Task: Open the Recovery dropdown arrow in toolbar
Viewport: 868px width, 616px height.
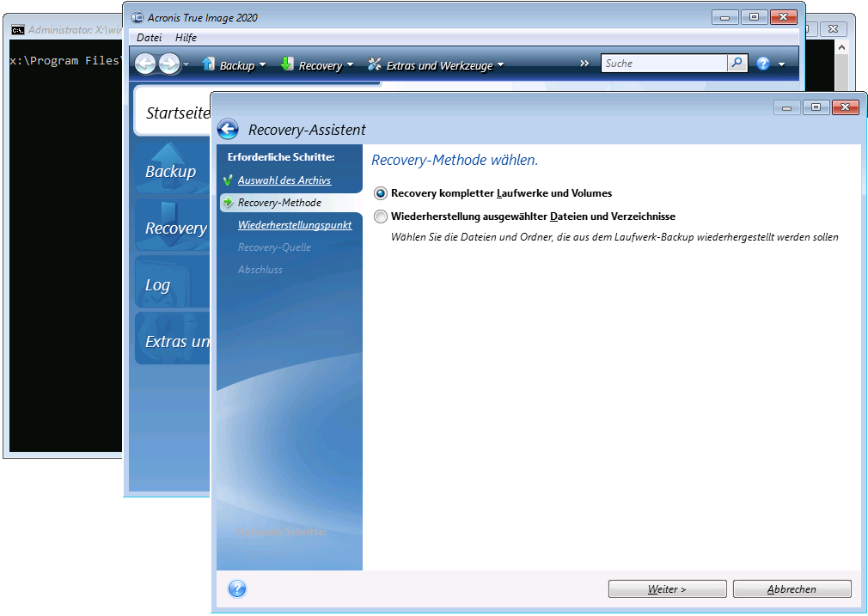Action: pos(350,65)
